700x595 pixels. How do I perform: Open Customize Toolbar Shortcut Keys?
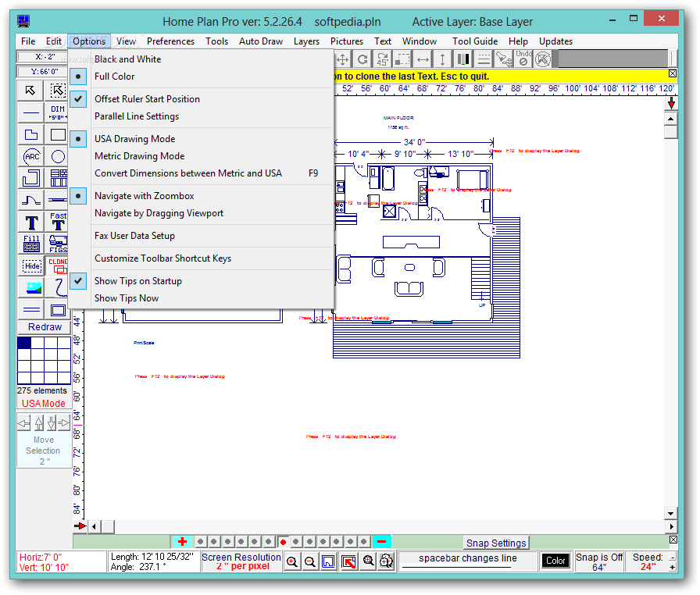162,258
